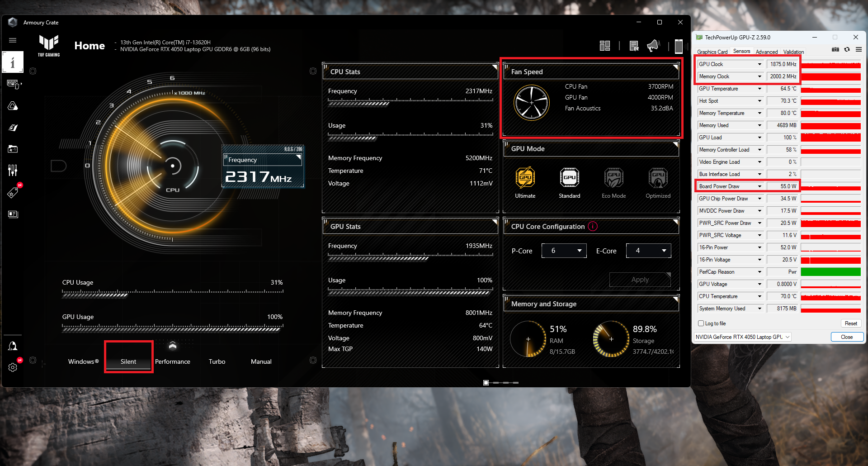Click the Storage usage circular gauge
Screen dimensions: 868x466
[611, 339]
